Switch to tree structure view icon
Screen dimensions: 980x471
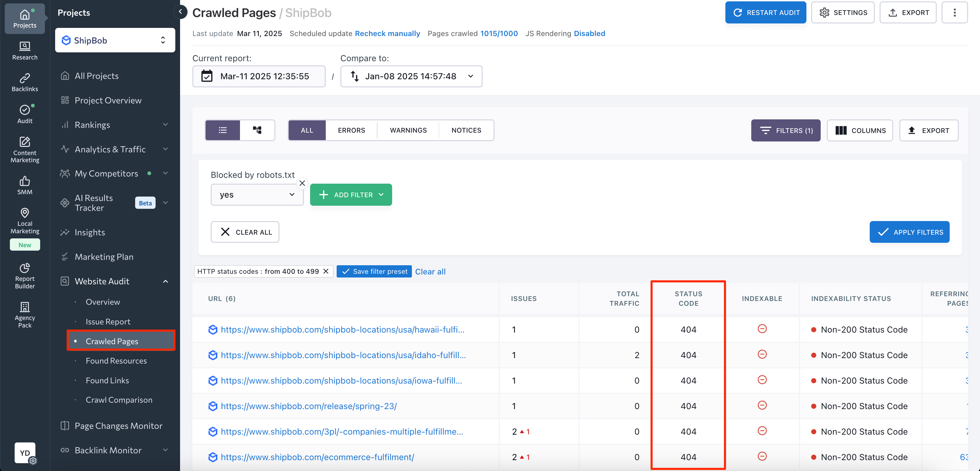[x=257, y=130]
